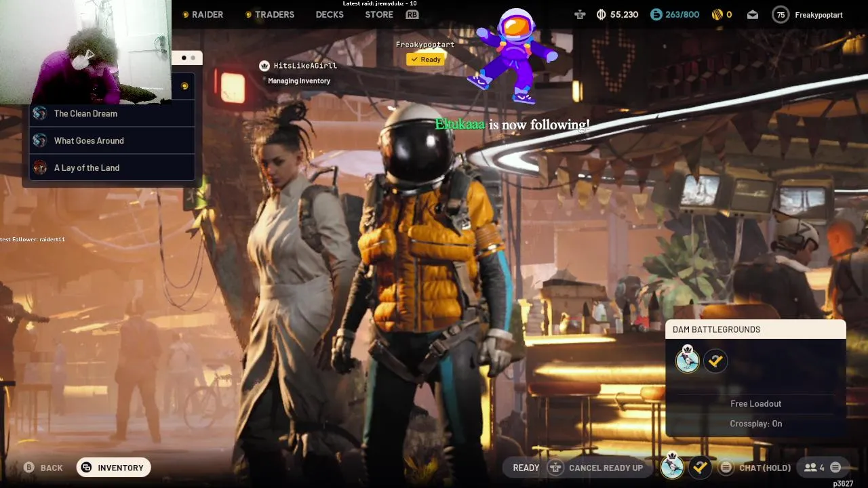This screenshot has height=488, width=868.
Task: Click the menu icon beside CHAT (HOLD)
Action: 726,468
